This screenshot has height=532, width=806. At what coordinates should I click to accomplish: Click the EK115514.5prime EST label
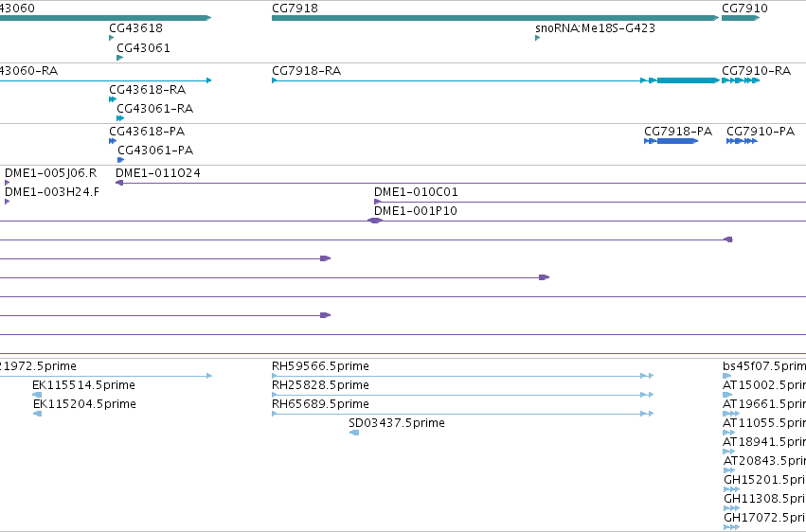point(83,384)
